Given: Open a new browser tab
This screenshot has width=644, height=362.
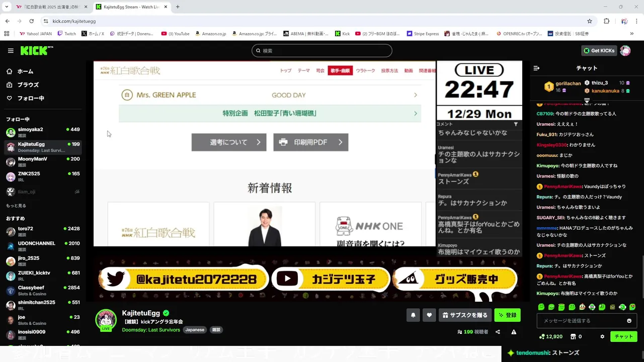Looking at the screenshot, I should click(178, 7).
